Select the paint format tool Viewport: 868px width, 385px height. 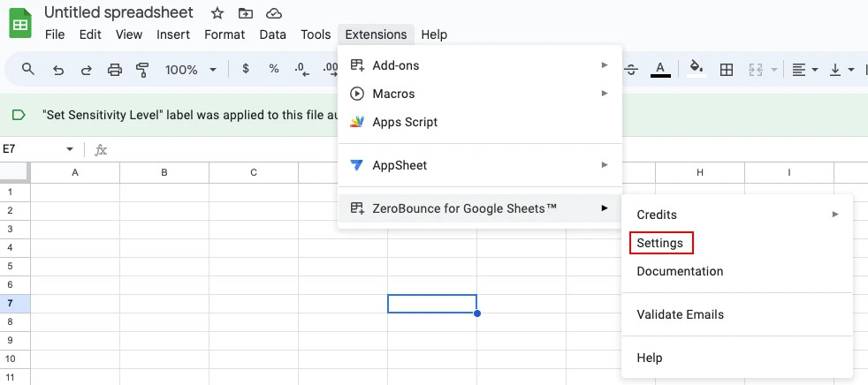tap(142, 70)
